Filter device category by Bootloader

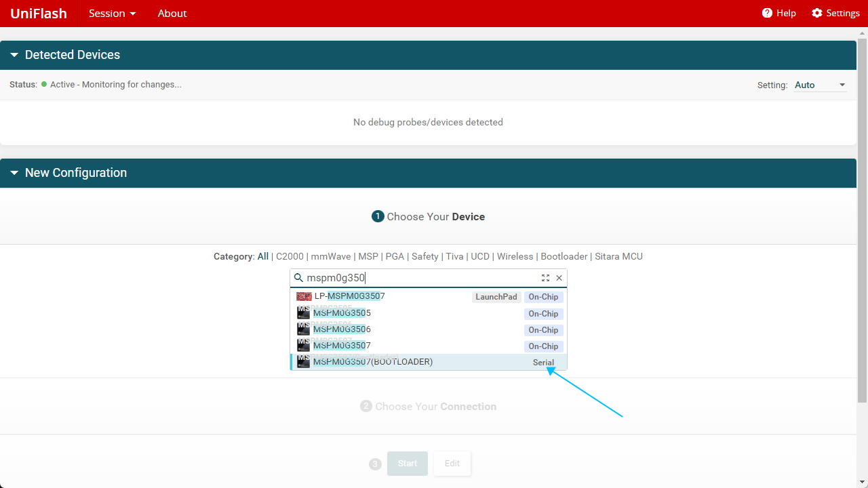pos(564,256)
